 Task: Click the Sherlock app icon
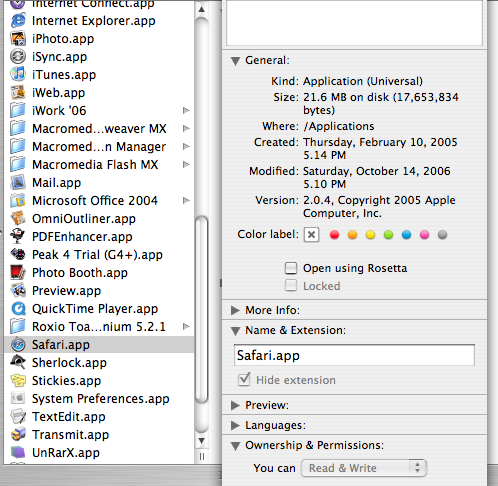click(x=18, y=363)
